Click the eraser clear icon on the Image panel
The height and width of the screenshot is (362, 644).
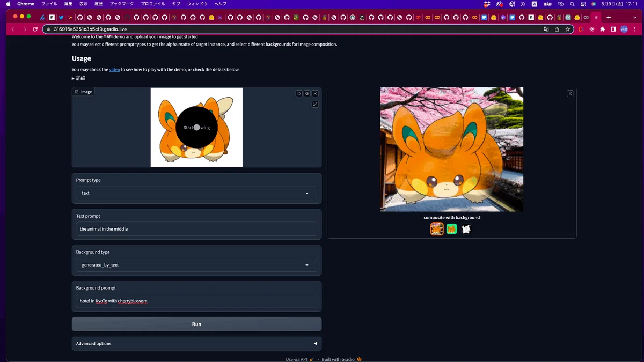tap(307, 93)
